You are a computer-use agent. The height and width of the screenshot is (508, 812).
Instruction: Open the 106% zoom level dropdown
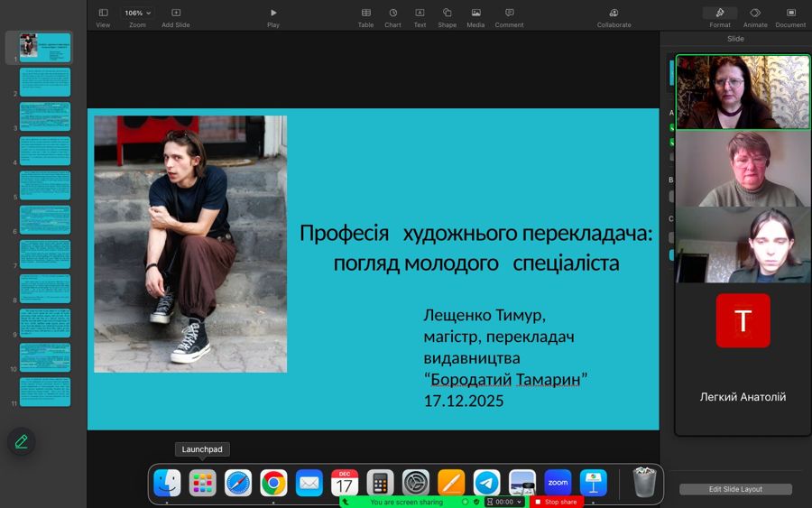coord(137,13)
